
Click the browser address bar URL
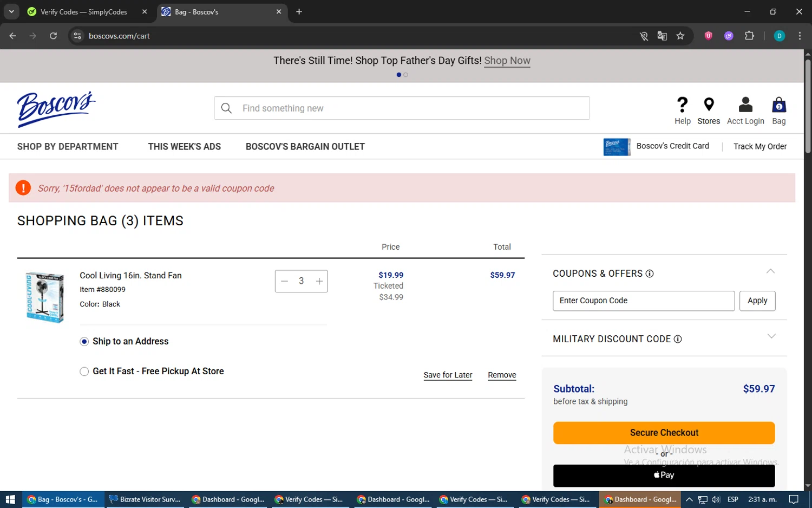click(x=119, y=36)
